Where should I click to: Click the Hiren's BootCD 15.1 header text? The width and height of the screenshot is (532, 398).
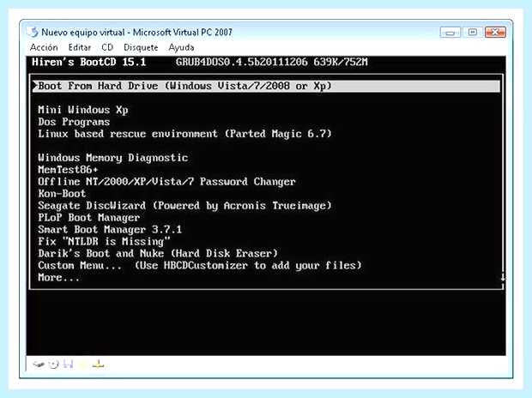coord(89,62)
